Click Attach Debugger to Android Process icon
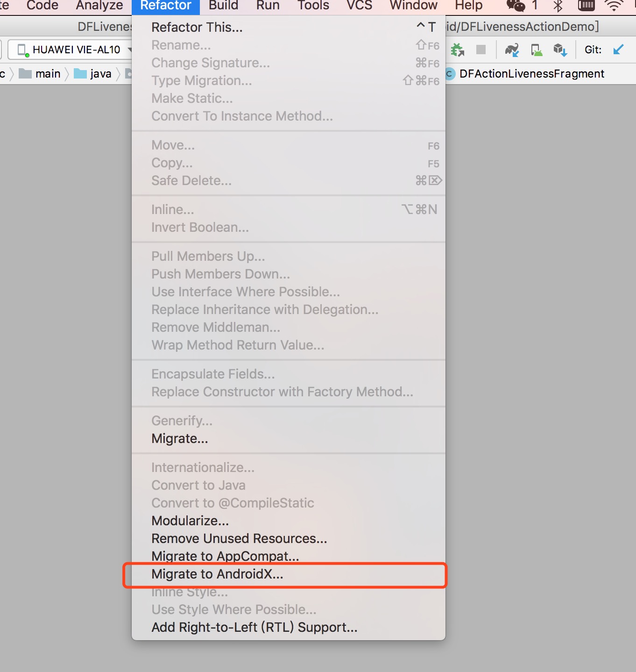636x672 pixels. (457, 50)
